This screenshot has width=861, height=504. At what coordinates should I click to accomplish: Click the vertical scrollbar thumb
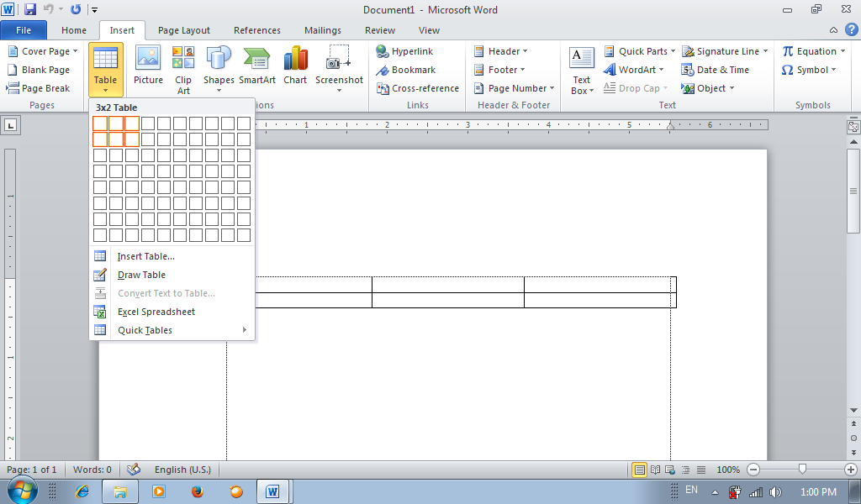click(x=853, y=191)
